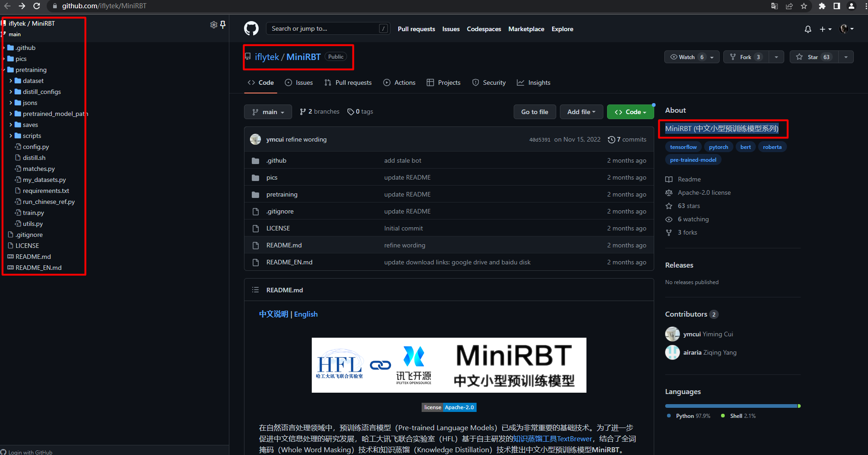This screenshot has width=868, height=455.
Task: Go back with browser back arrow
Action: 7,6
